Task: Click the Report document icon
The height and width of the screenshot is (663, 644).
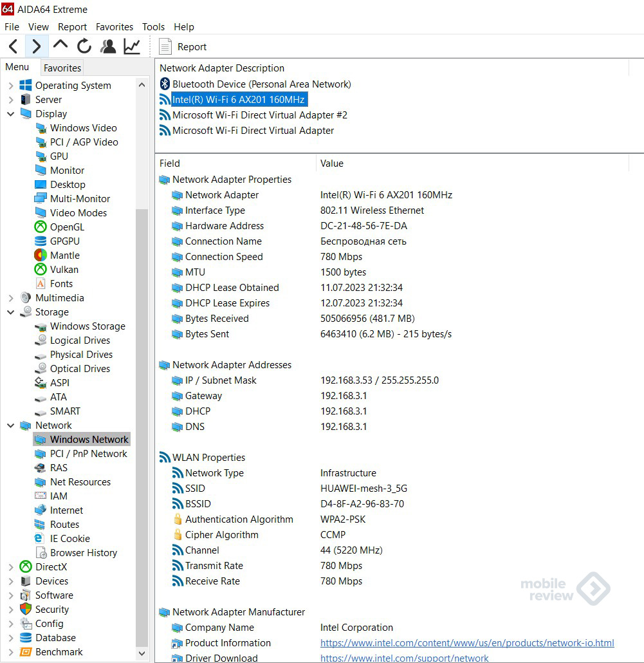Action: [x=165, y=46]
